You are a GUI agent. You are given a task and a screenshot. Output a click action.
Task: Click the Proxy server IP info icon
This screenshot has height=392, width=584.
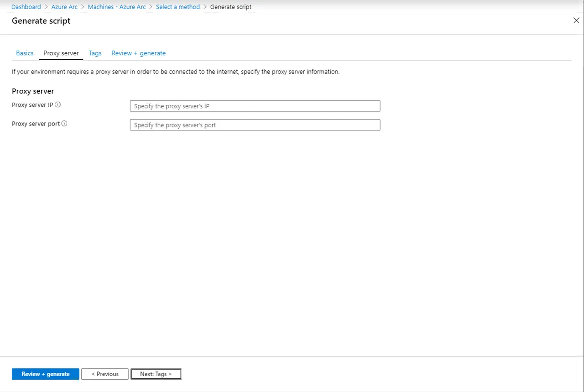tap(58, 105)
